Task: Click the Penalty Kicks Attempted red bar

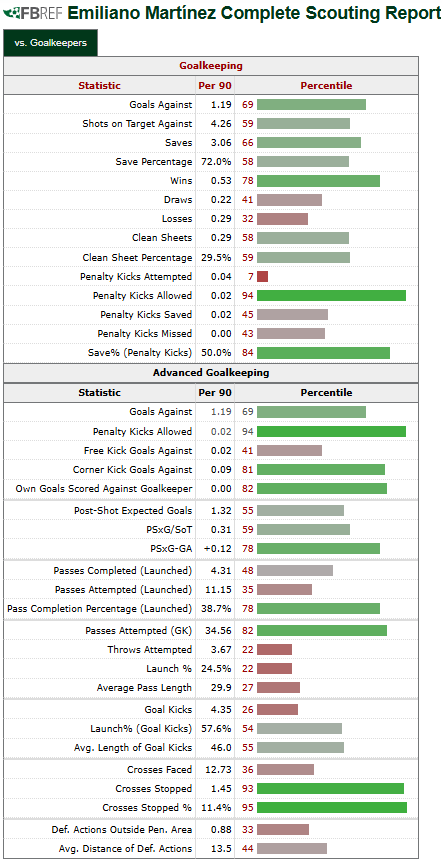Action: point(262,276)
